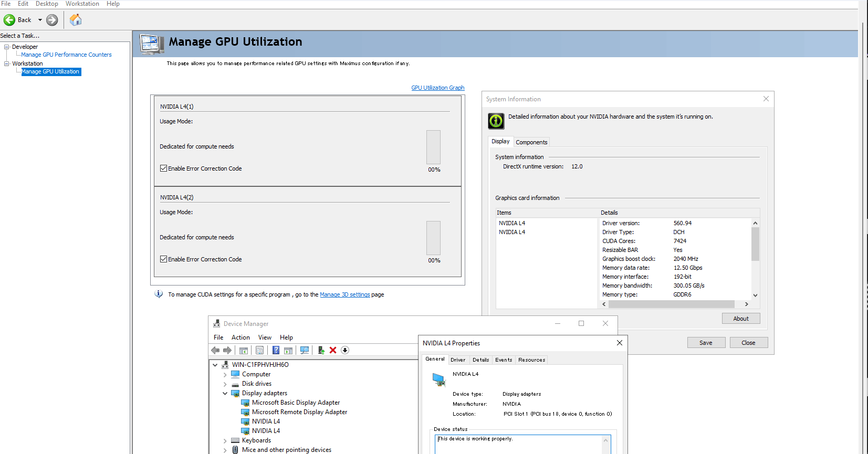Open the Details tab in NVIDIA L4 Properties

(480, 360)
